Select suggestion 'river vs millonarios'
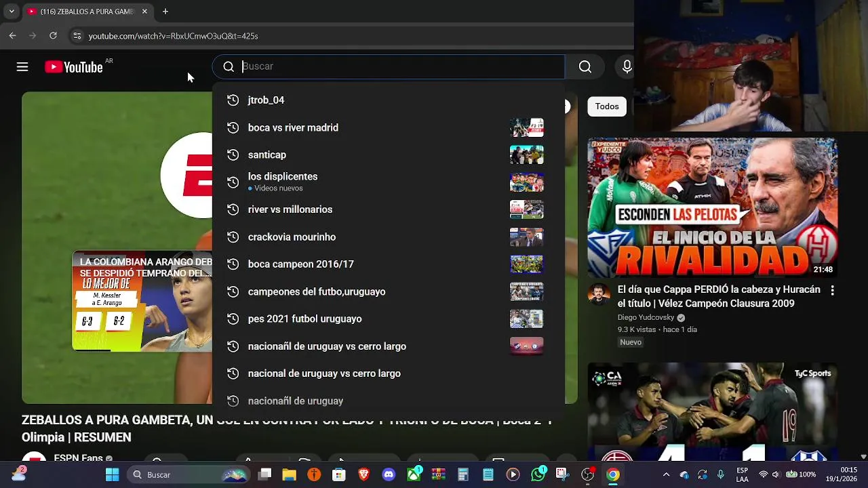868x488 pixels. pos(388,209)
